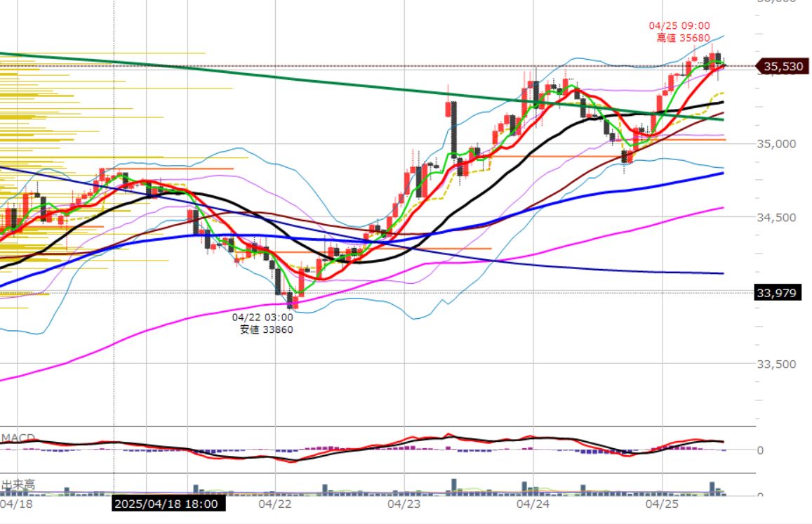Click the MACD zero axis label
This screenshot has width=812, height=524.
tap(760, 450)
